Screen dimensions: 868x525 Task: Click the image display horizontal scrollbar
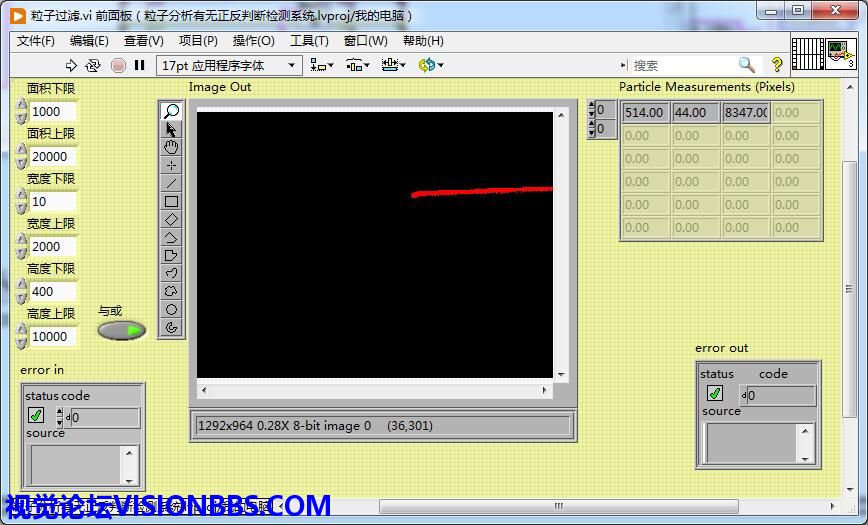pos(375,390)
